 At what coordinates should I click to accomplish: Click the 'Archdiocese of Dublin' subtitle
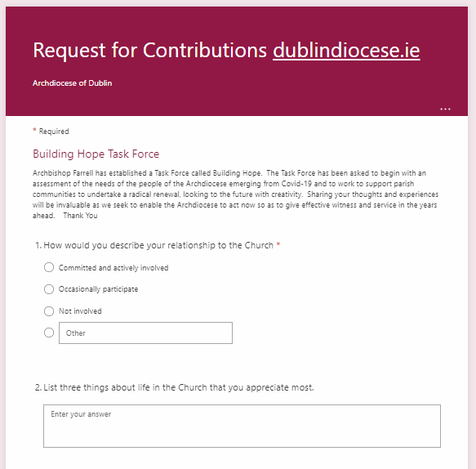pos(72,83)
